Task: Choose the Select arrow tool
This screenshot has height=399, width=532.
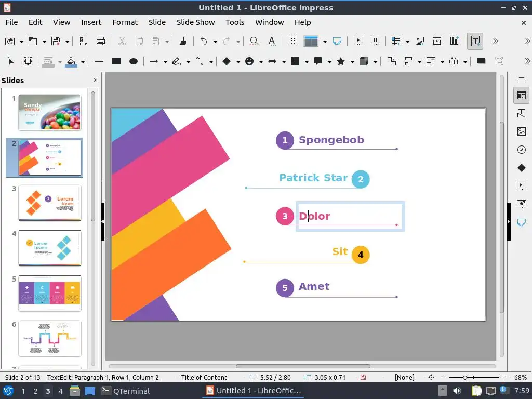Action: [10, 61]
